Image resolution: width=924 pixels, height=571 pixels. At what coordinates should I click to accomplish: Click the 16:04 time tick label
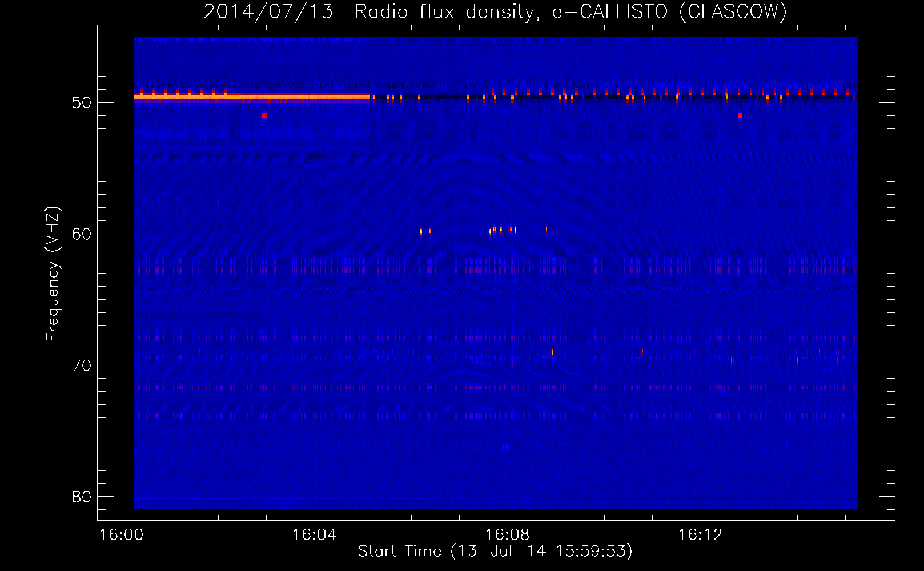pyautogui.click(x=314, y=535)
